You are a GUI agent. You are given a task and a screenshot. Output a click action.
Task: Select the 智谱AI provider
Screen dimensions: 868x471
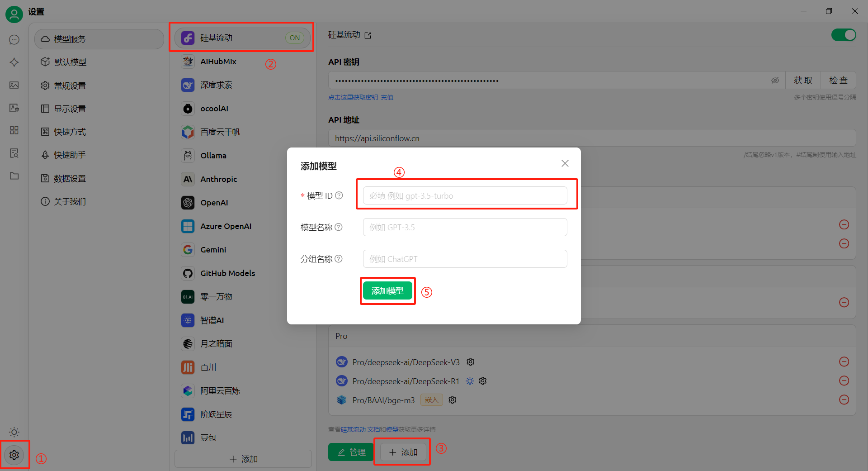tap(243, 320)
